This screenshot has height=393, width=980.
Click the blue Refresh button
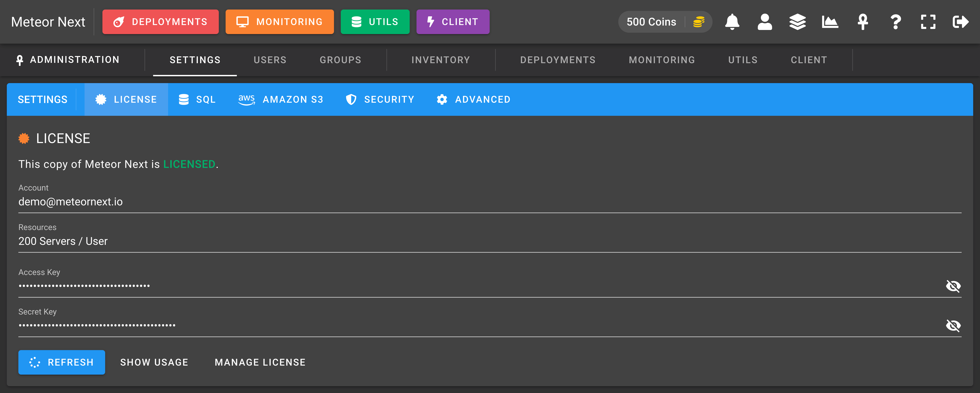[x=62, y=362]
